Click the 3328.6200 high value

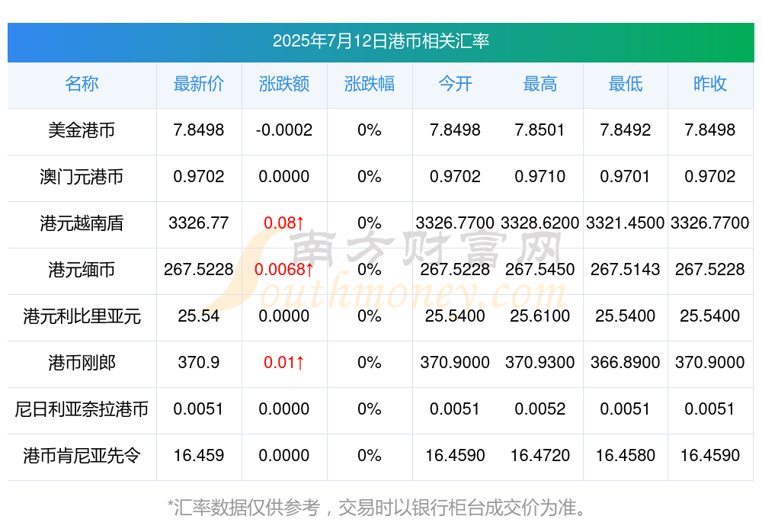540,223
